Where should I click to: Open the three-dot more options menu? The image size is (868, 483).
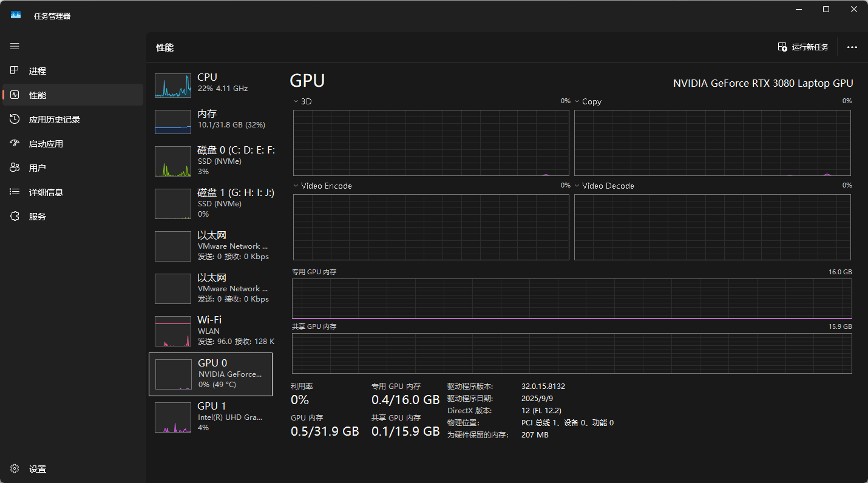(852, 47)
